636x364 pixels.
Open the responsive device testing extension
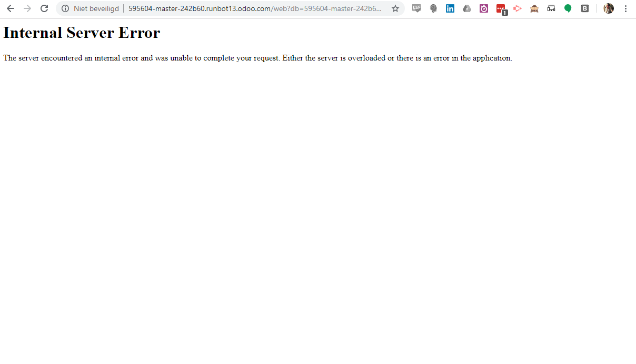(x=551, y=8)
